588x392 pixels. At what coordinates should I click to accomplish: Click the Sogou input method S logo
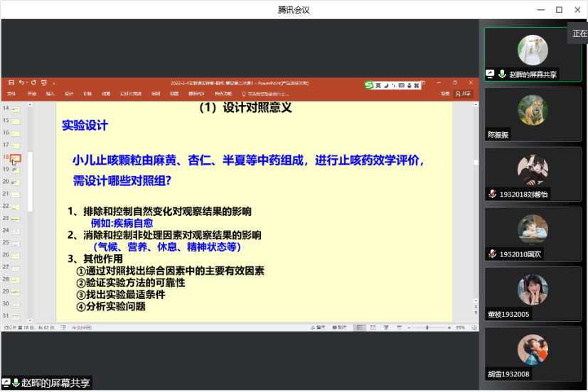369,85
